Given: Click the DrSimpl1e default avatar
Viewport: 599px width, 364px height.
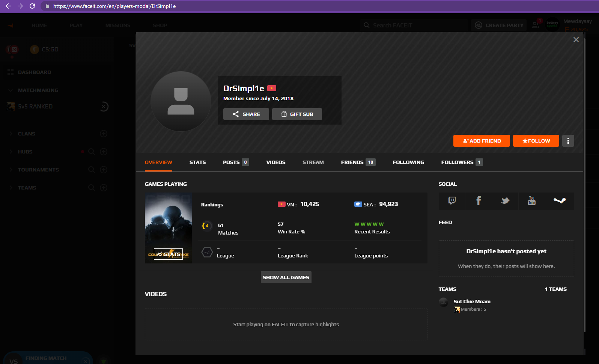Looking at the screenshot, I should pos(181,101).
